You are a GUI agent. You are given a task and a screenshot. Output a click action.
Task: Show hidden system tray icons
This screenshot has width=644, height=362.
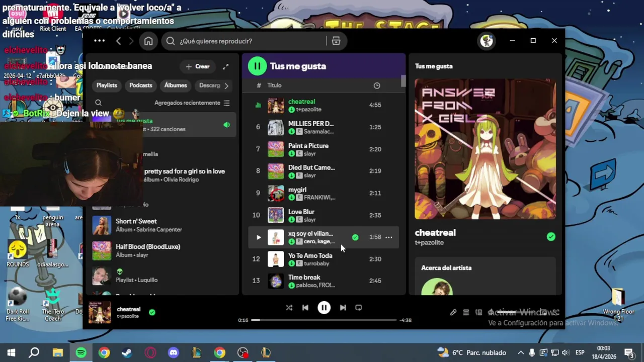[x=520, y=352]
